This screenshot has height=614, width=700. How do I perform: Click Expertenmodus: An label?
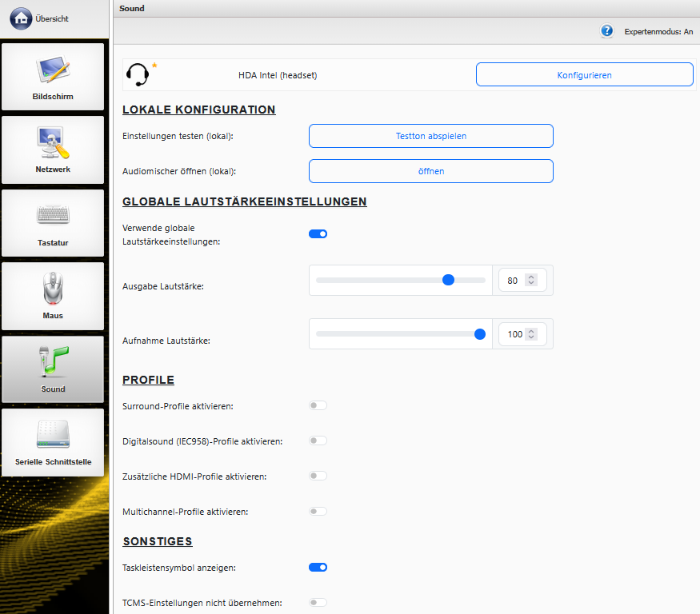point(658,32)
